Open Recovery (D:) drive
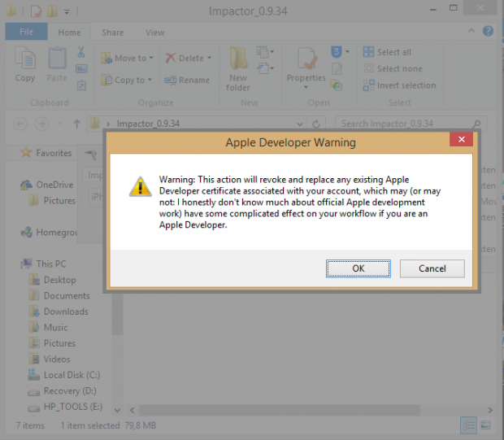This screenshot has height=440, width=504. coord(62,390)
